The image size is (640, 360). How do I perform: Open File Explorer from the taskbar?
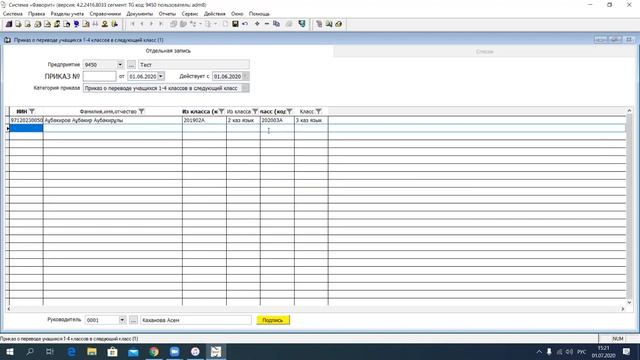92,351
